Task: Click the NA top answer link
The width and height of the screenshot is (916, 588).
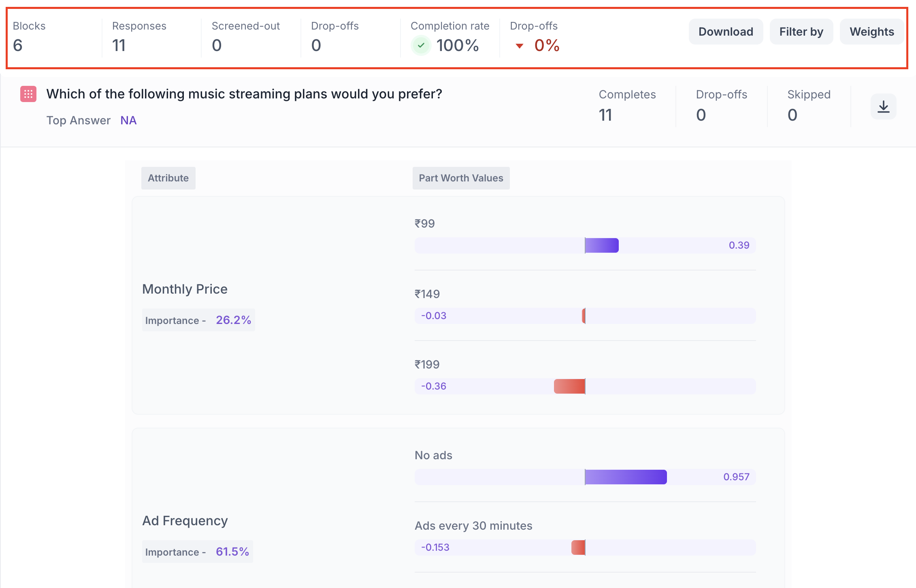Action: click(x=128, y=120)
